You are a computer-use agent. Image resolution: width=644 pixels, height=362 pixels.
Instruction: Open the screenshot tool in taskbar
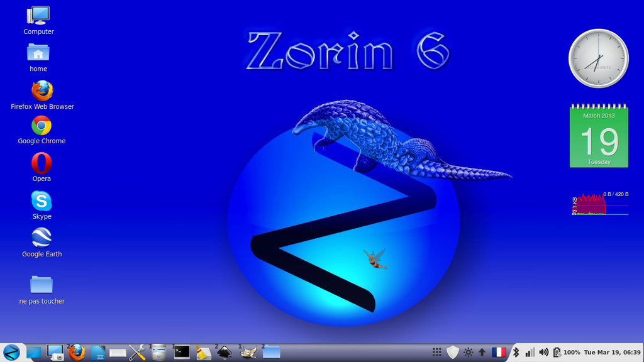click(x=55, y=353)
